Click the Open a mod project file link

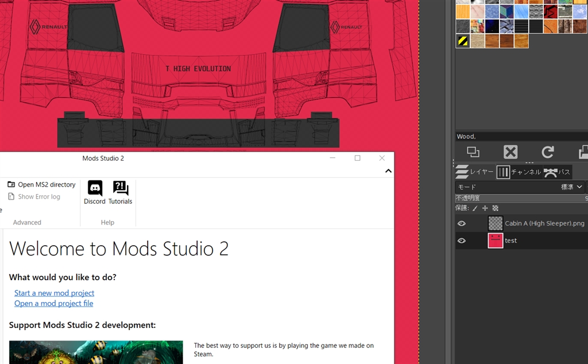pyautogui.click(x=53, y=303)
